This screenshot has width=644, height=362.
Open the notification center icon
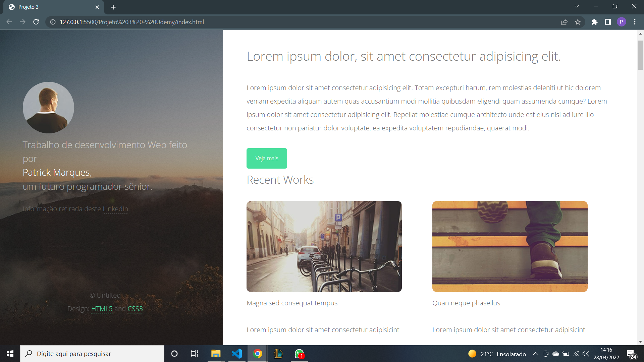click(x=632, y=354)
